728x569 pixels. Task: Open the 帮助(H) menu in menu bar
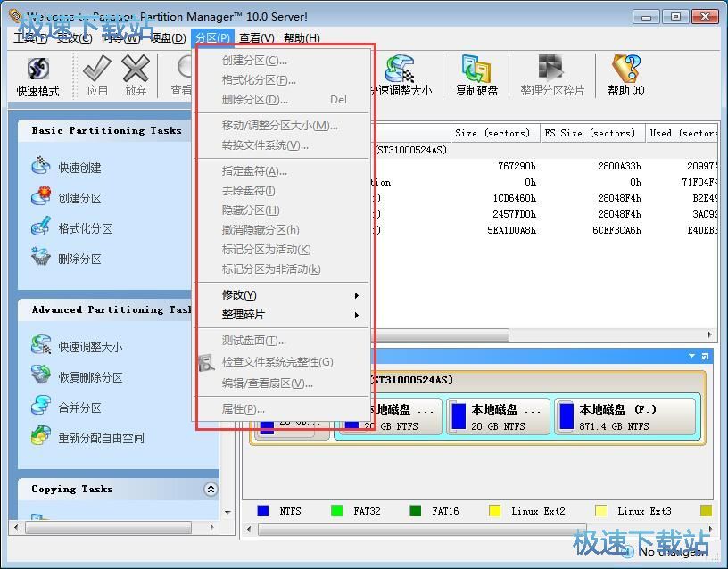click(302, 38)
